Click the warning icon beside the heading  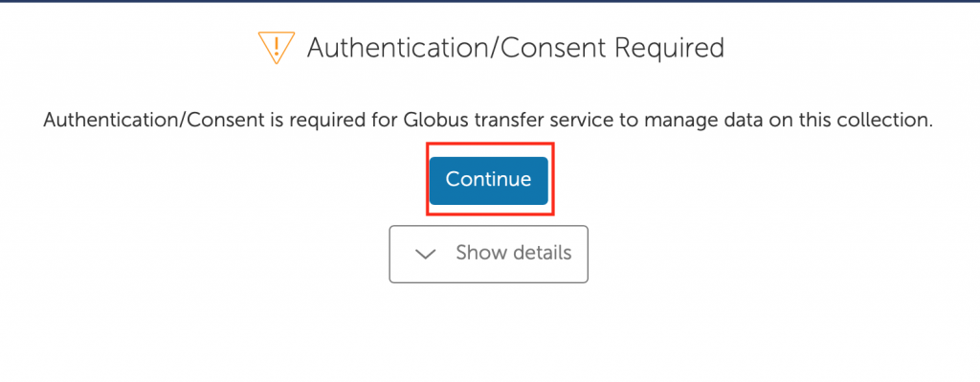pyautogui.click(x=276, y=48)
